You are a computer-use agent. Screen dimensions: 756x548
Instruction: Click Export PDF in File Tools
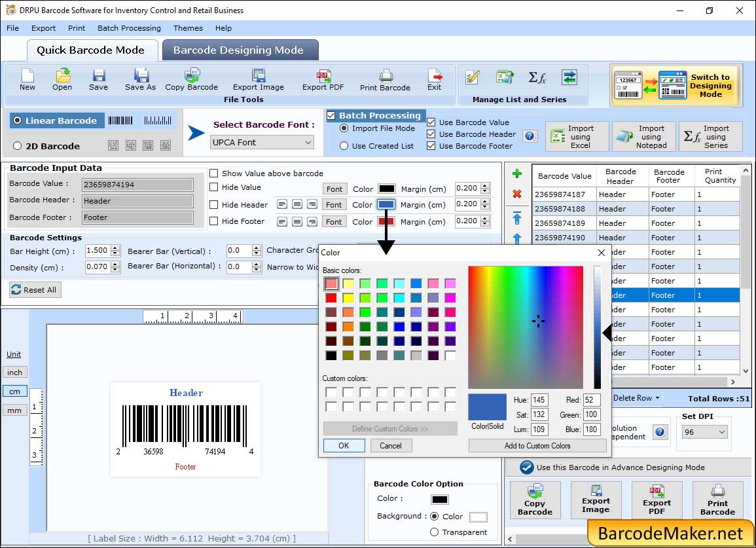point(323,80)
